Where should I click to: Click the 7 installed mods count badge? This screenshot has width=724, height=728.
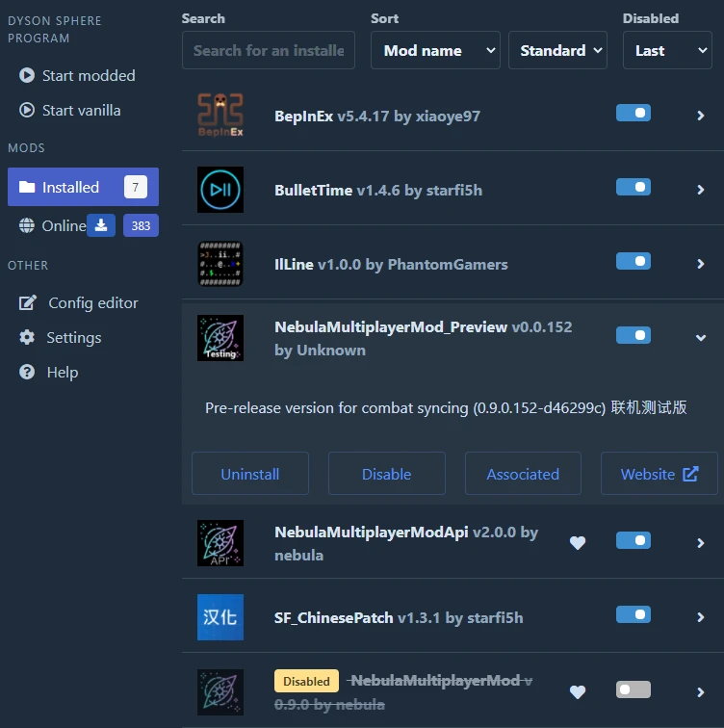[x=135, y=187]
